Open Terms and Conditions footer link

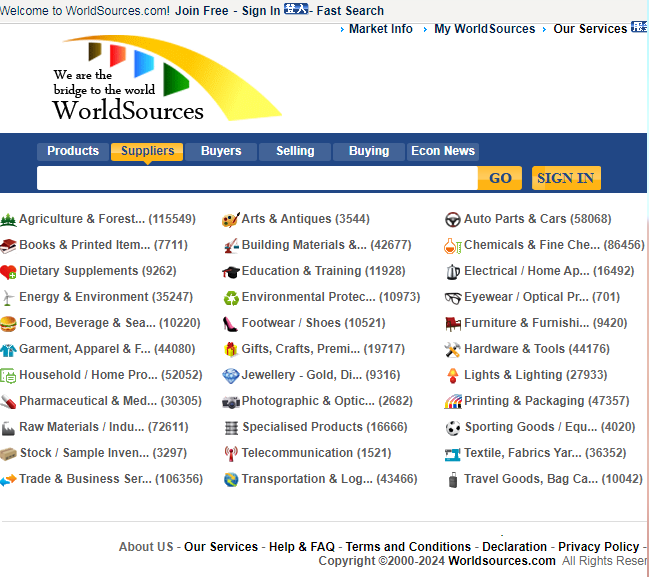click(408, 547)
